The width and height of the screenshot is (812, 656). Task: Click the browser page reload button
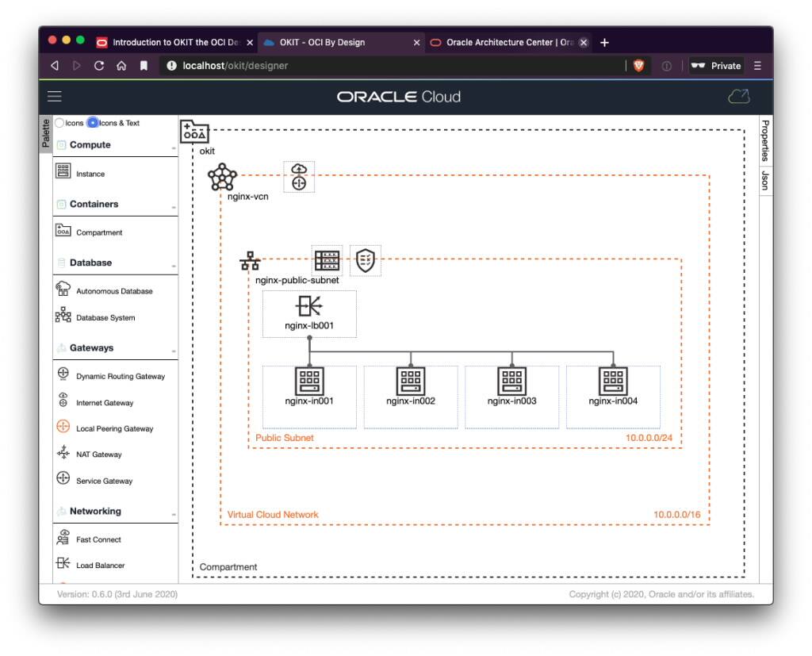point(98,66)
